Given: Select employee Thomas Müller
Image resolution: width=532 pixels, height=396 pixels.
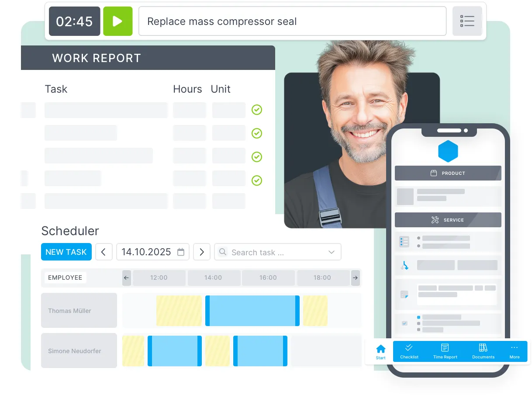Looking at the screenshot, I should (79, 310).
